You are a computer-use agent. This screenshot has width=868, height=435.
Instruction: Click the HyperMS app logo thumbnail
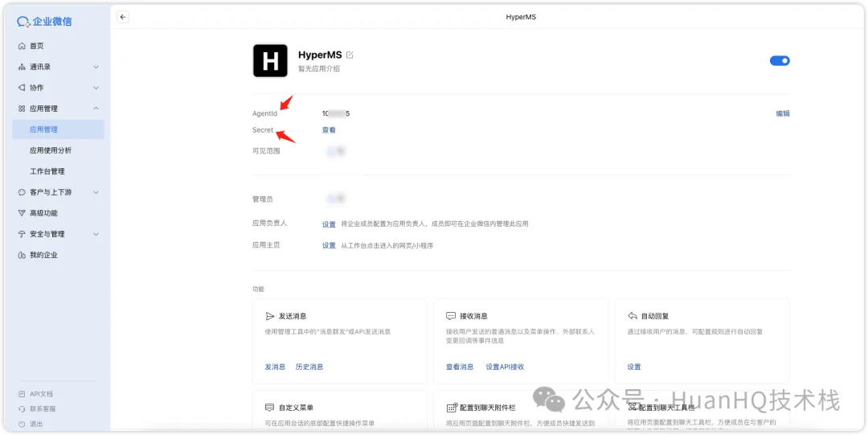point(270,60)
